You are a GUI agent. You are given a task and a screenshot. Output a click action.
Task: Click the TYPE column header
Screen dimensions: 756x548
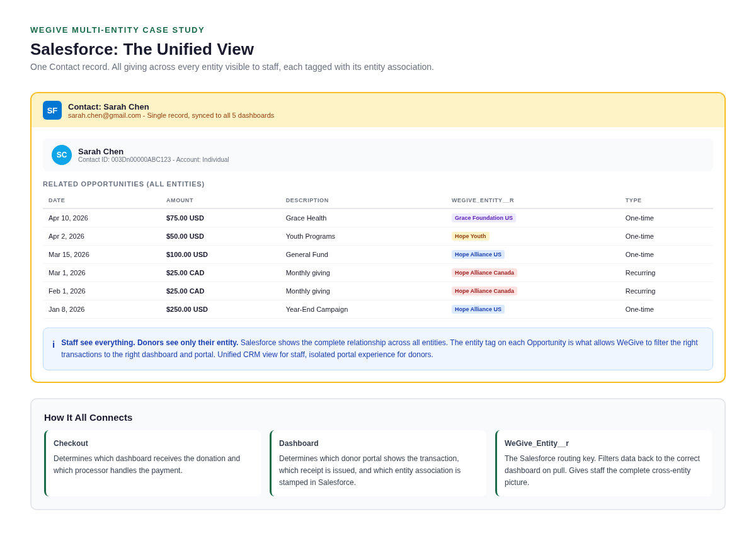(633, 200)
